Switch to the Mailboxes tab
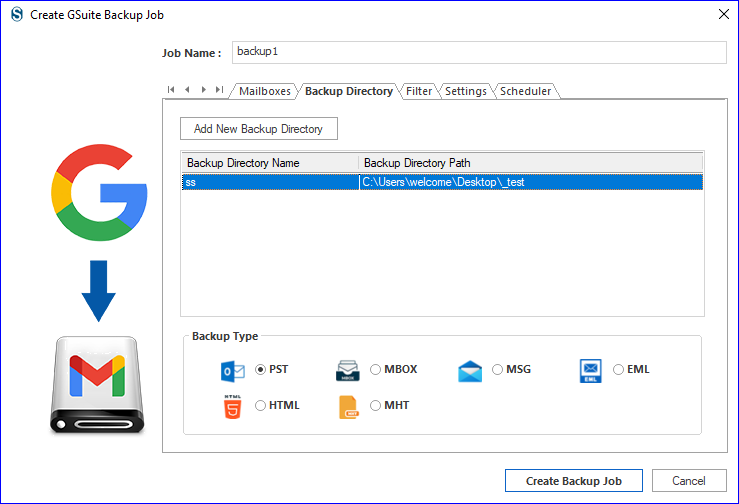Screen dimensions: 739x504 [x=265, y=91]
